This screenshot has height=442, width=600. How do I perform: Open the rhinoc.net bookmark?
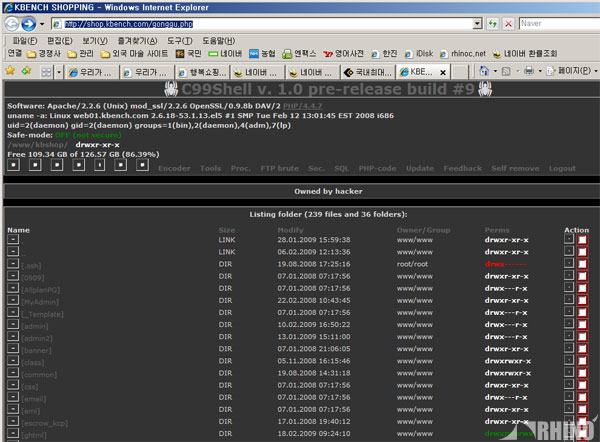click(x=463, y=54)
